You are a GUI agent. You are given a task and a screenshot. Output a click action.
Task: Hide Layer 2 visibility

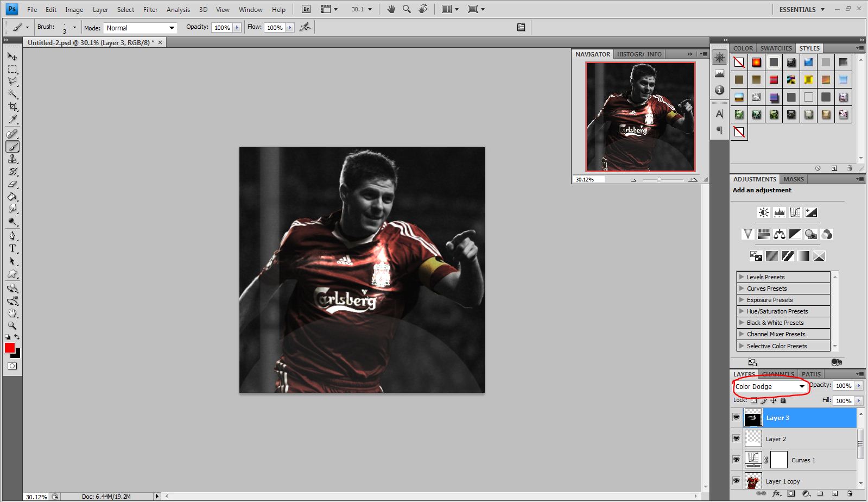tap(736, 438)
